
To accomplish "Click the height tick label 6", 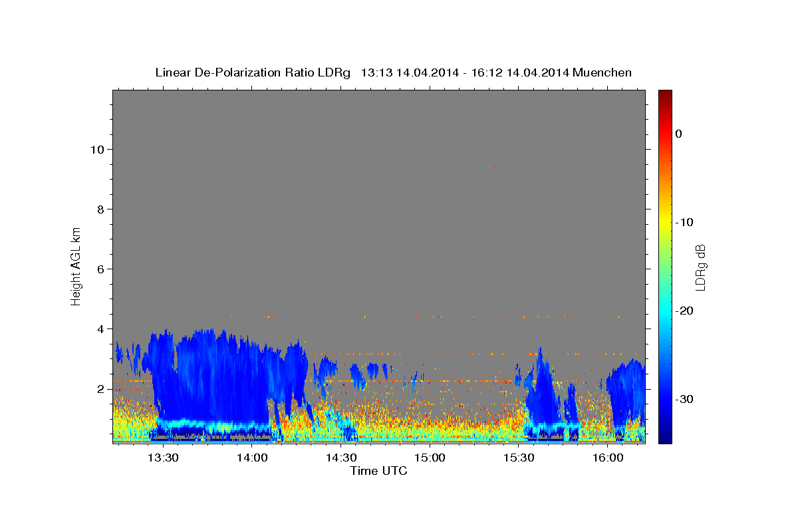I will coord(100,269).
